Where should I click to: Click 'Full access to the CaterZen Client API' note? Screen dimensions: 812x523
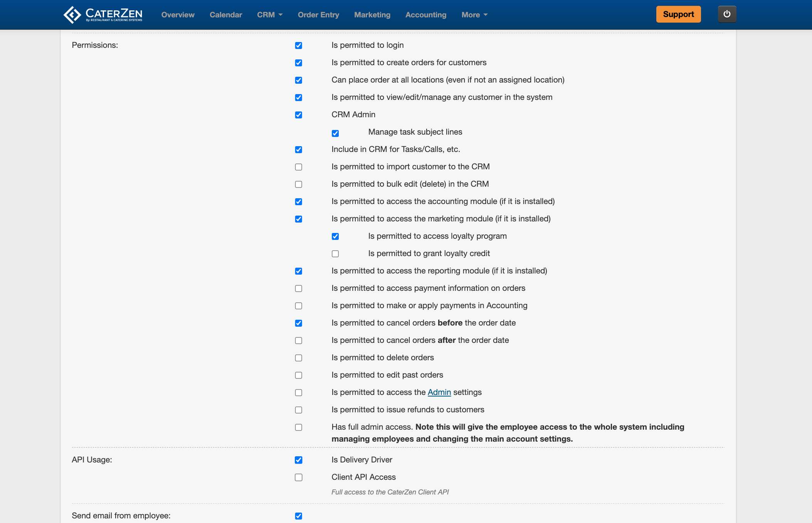click(390, 492)
